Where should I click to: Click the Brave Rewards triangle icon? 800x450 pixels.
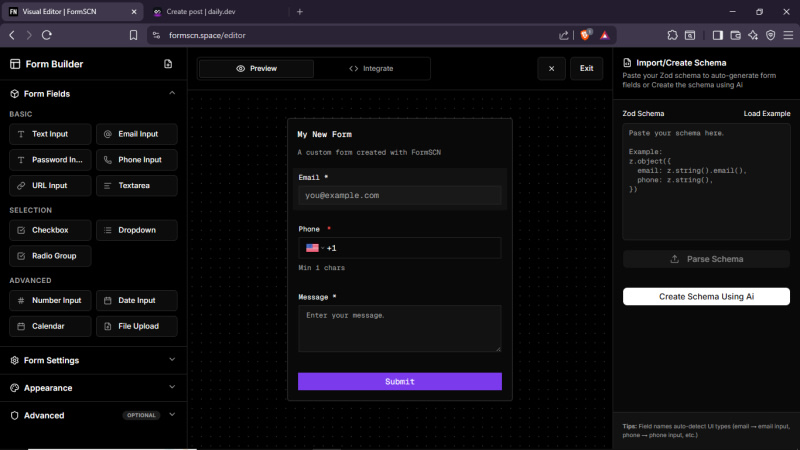point(605,35)
